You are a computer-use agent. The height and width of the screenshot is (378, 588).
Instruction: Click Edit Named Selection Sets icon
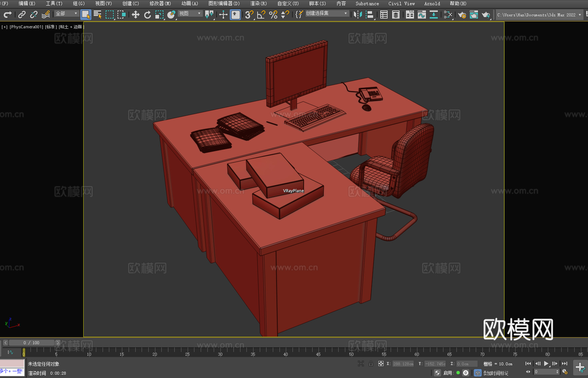coord(299,14)
